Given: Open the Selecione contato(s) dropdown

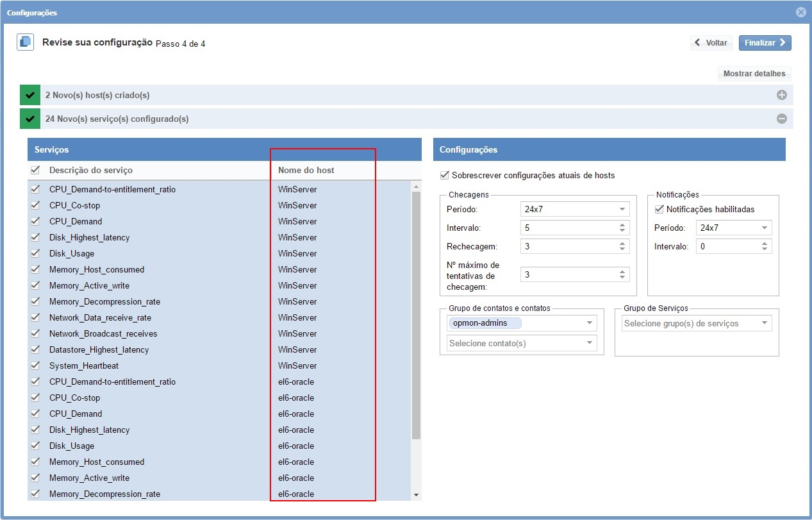Looking at the screenshot, I should (522, 343).
